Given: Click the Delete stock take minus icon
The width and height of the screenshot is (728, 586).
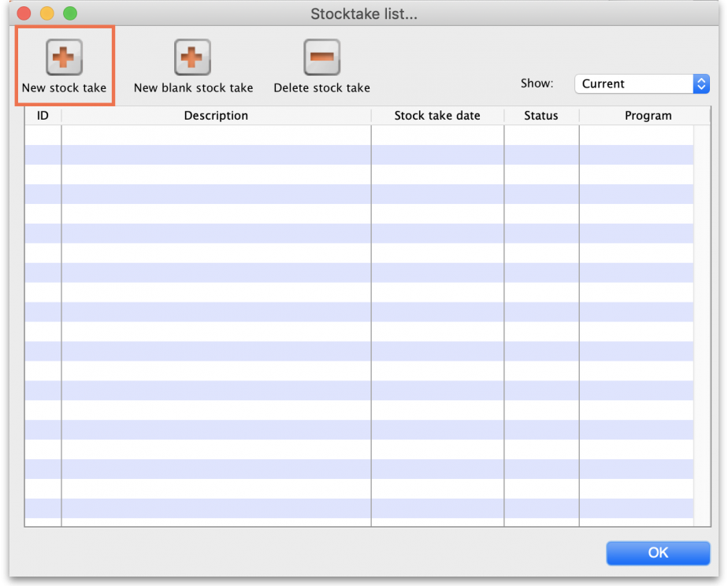Looking at the screenshot, I should coord(321,57).
